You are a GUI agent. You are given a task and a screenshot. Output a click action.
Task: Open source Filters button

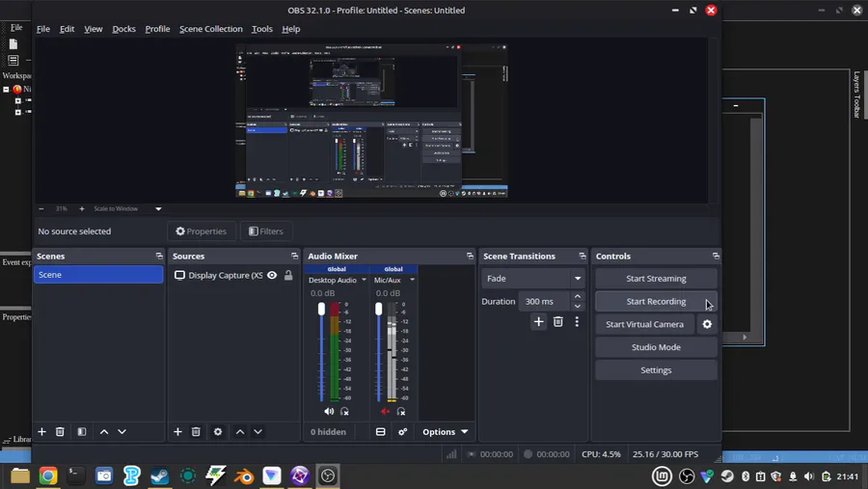pos(266,231)
